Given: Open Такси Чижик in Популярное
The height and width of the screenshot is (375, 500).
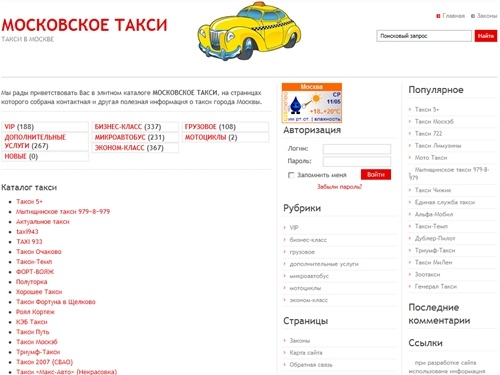Looking at the screenshot, I should [433, 190].
